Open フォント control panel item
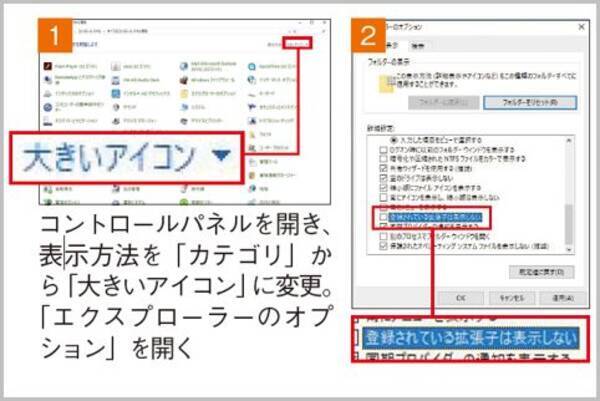This screenshot has height=401, width=600. click(x=260, y=134)
